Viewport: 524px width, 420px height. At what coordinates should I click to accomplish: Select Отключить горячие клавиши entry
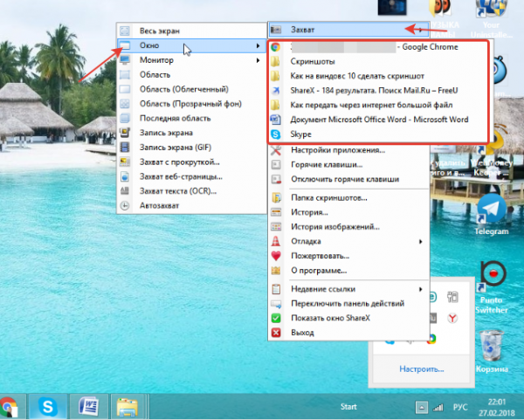click(x=348, y=179)
